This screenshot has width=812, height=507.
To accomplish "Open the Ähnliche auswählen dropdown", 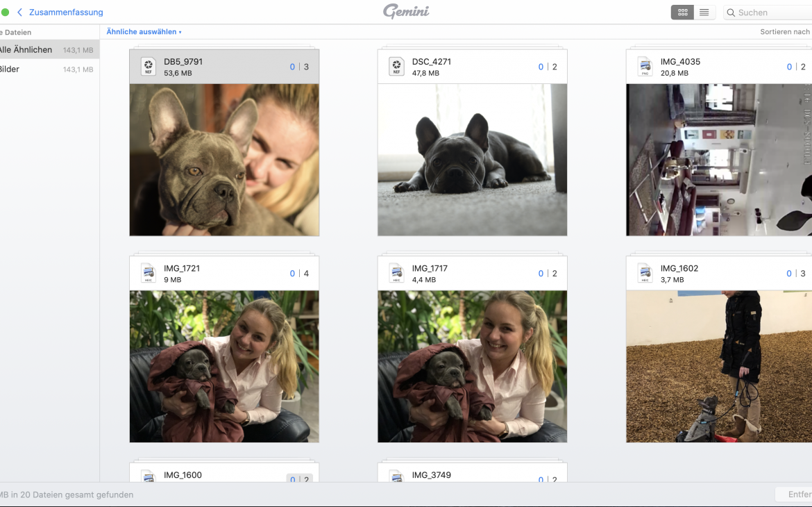I will tap(144, 32).
